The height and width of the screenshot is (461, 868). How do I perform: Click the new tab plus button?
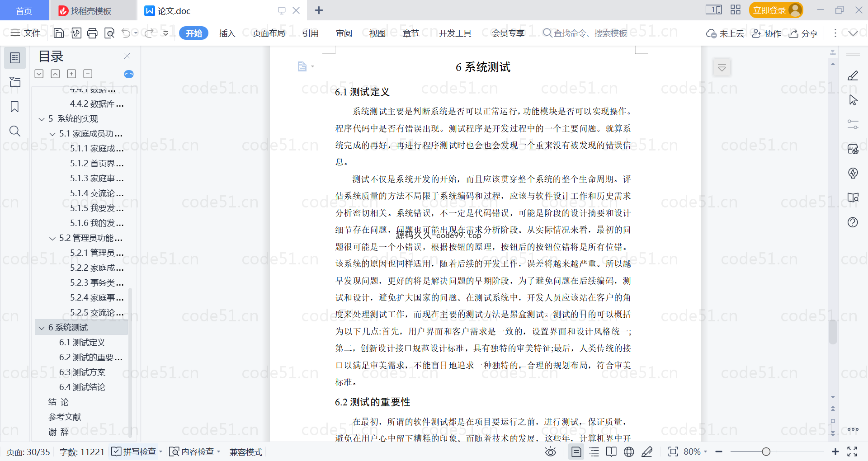pos(319,10)
